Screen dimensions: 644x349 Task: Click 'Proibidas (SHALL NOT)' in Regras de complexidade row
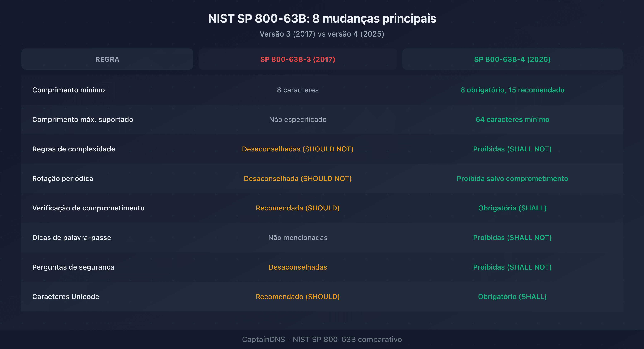pyautogui.click(x=513, y=149)
